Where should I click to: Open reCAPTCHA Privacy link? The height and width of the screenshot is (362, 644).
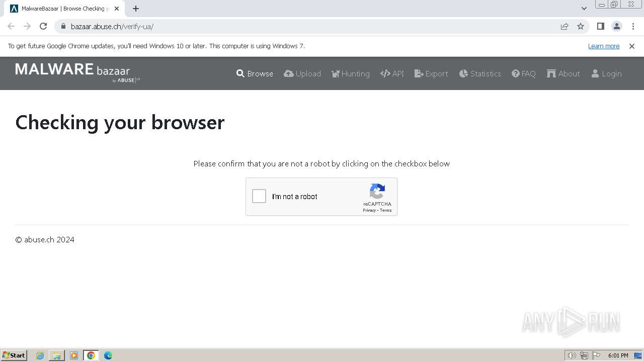(369, 210)
